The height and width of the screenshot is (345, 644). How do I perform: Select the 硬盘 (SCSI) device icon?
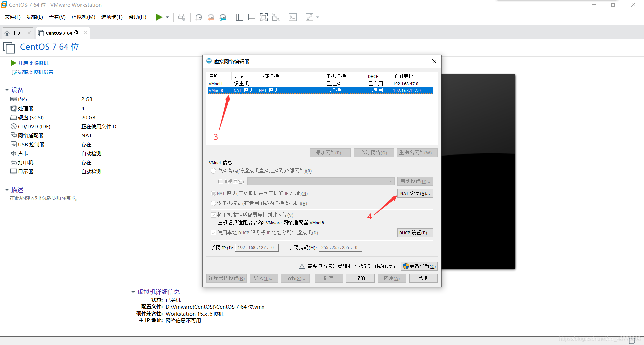tap(14, 117)
